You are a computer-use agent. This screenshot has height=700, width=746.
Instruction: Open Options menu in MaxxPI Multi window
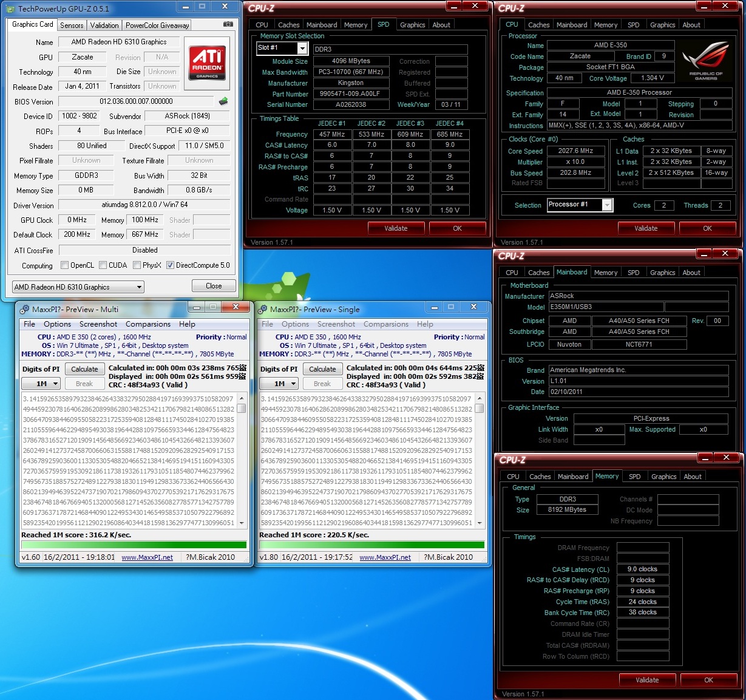coord(58,324)
